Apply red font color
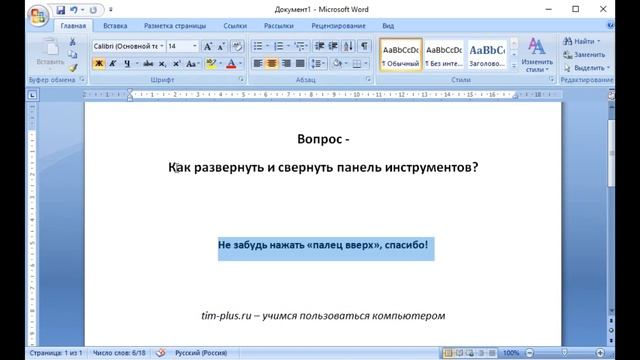The height and width of the screenshot is (360, 640). (x=231, y=63)
